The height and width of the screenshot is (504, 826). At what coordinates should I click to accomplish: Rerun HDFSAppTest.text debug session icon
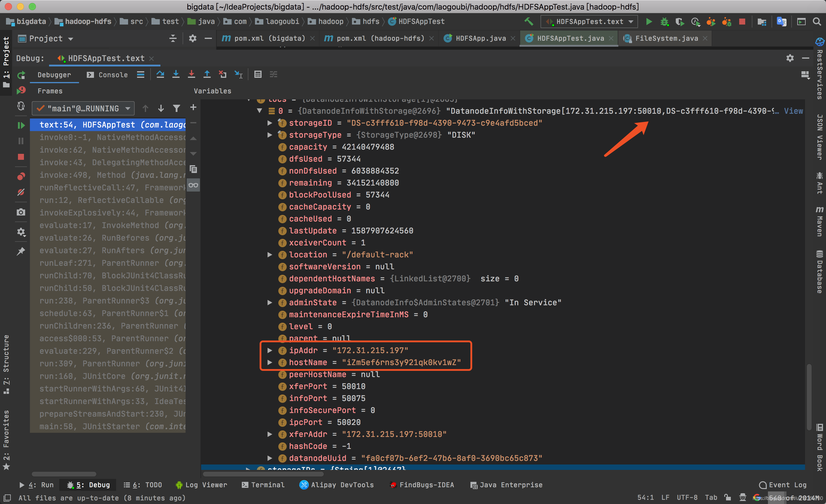(x=21, y=75)
